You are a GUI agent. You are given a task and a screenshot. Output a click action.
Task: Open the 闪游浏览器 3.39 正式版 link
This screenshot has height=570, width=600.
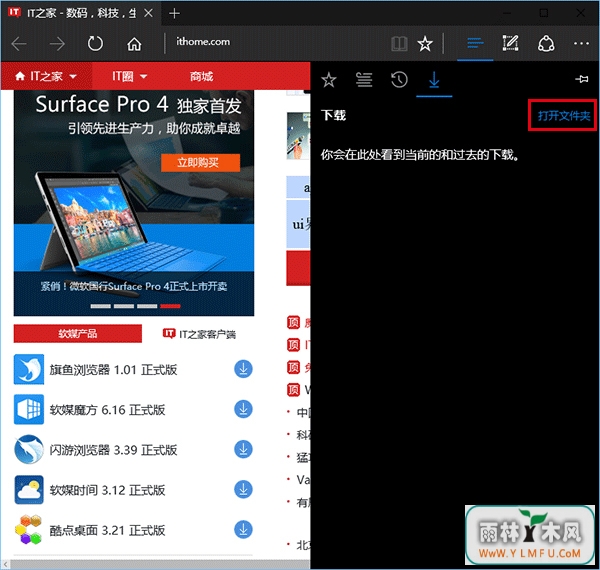point(113,450)
